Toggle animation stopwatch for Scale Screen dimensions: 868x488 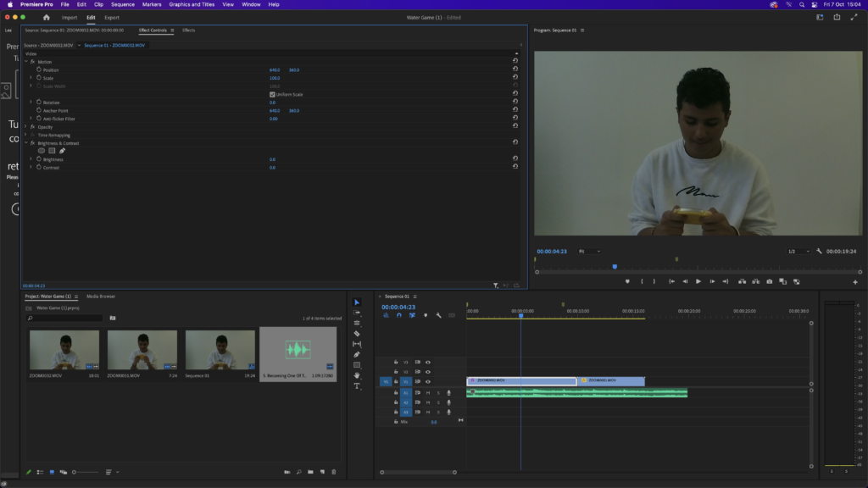[x=39, y=78]
